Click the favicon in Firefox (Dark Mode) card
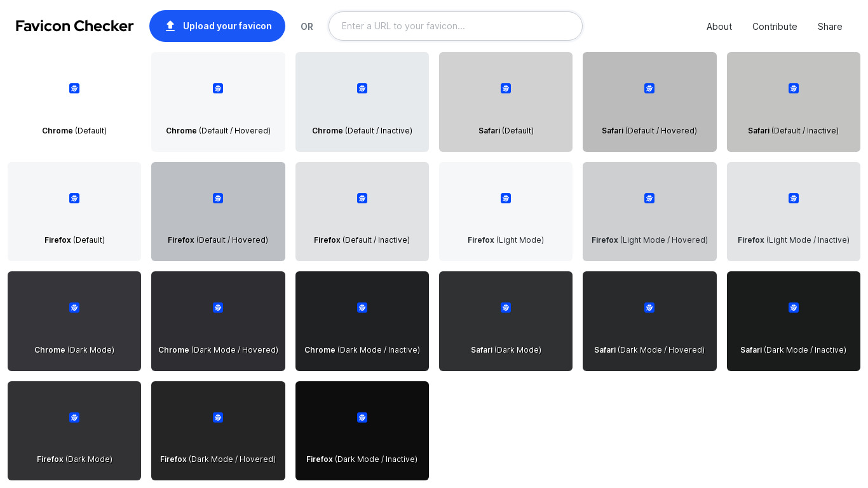 (x=74, y=417)
